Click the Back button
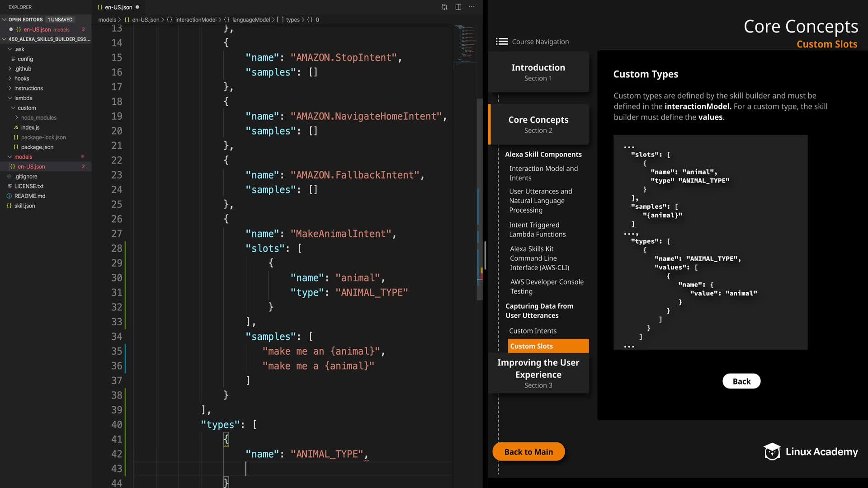 pyautogui.click(x=741, y=381)
